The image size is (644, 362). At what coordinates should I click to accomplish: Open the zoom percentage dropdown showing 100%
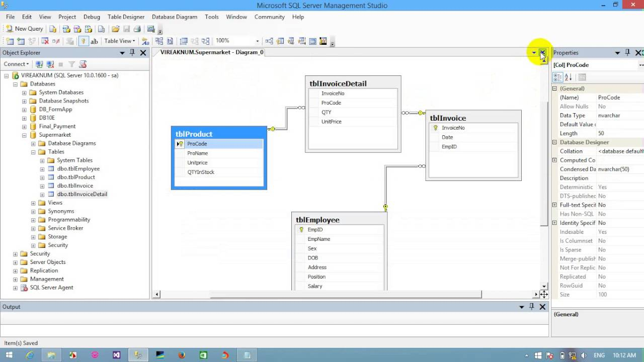click(257, 41)
